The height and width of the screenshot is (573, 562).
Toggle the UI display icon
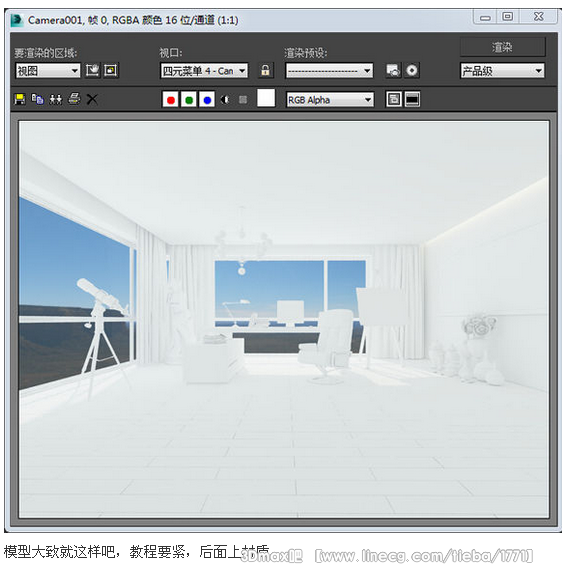[412, 99]
